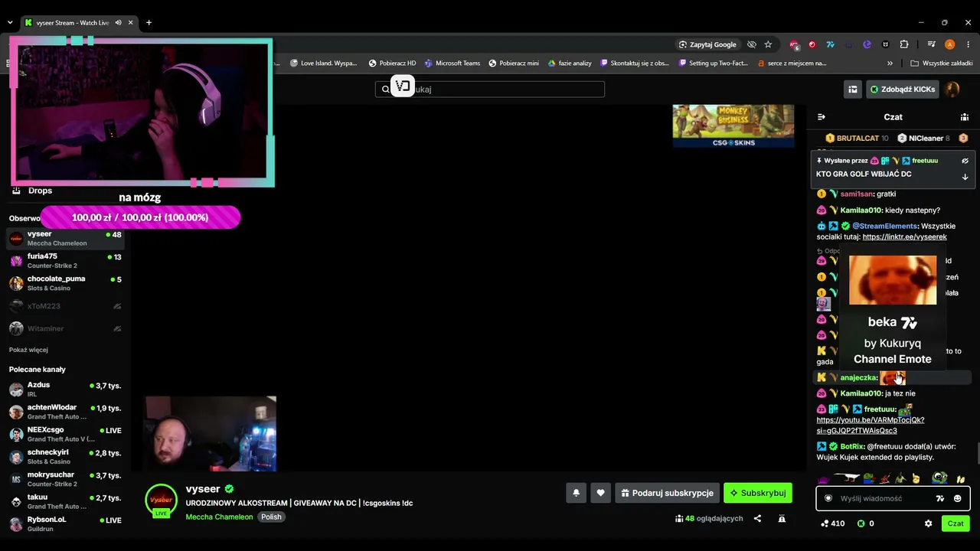The width and height of the screenshot is (980, 551).
Task: Send the message with Czat button
Action: tap(955, 523)
